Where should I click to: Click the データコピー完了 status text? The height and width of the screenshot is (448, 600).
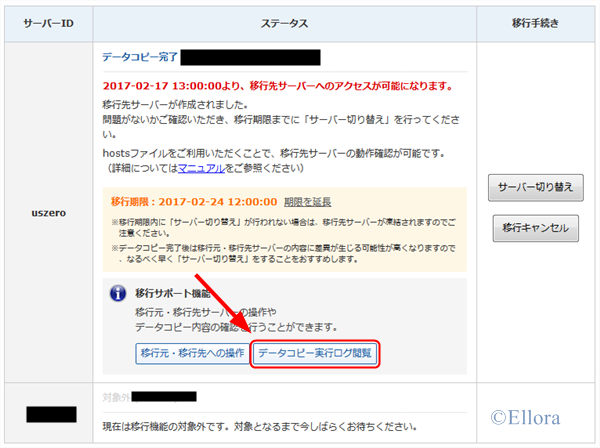coord(140,57)
